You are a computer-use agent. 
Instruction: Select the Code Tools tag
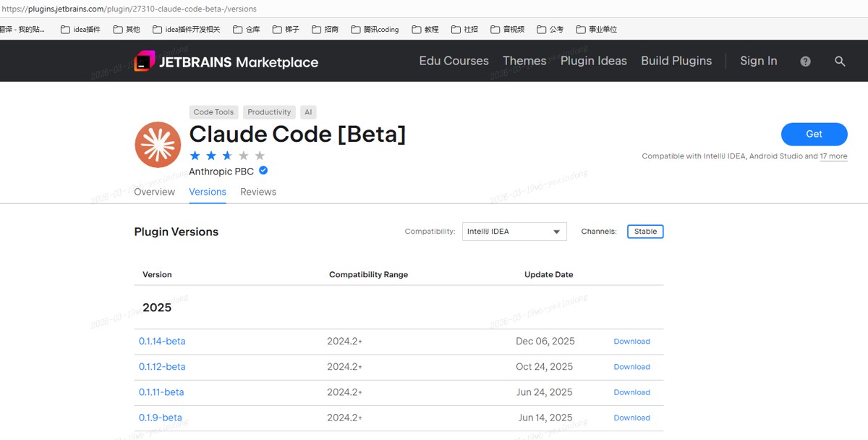click(213, 112)
